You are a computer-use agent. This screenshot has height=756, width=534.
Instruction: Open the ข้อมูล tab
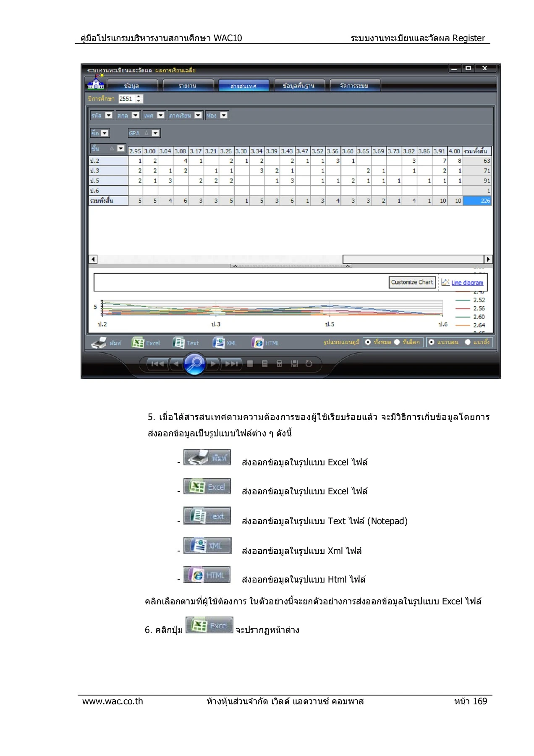(132, 86)
